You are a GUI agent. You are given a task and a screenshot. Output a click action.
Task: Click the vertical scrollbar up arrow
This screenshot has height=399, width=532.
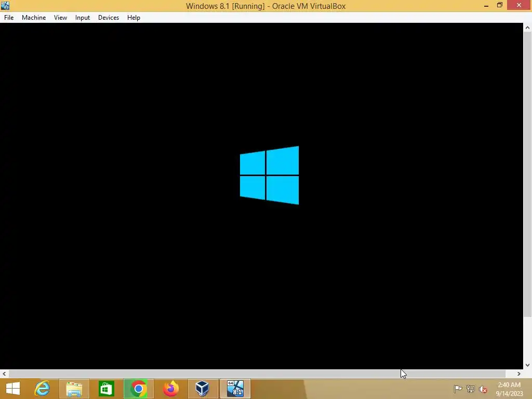point(528,28)
